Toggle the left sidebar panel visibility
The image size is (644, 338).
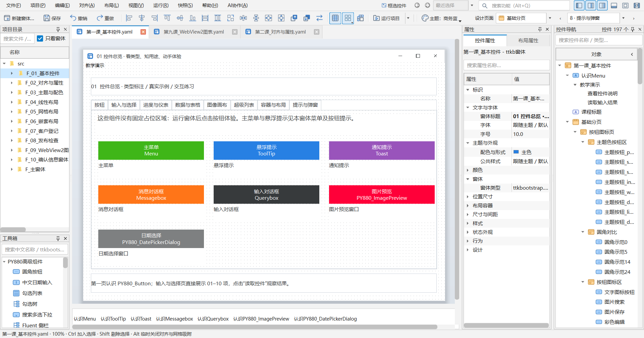click(x=579, y=5)
